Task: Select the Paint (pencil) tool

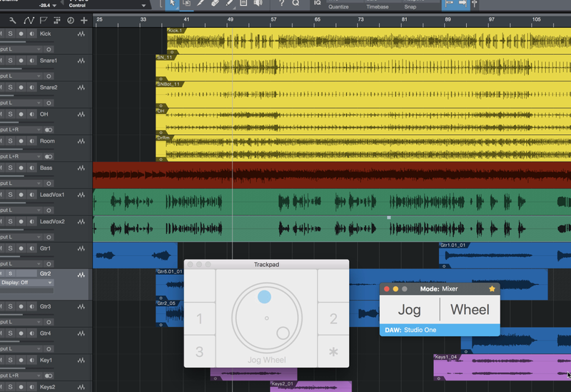Action: (x=229, y=4)
